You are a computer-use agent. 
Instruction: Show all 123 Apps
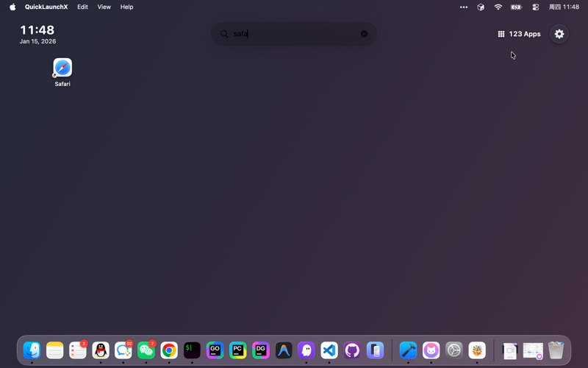(519, 34)
